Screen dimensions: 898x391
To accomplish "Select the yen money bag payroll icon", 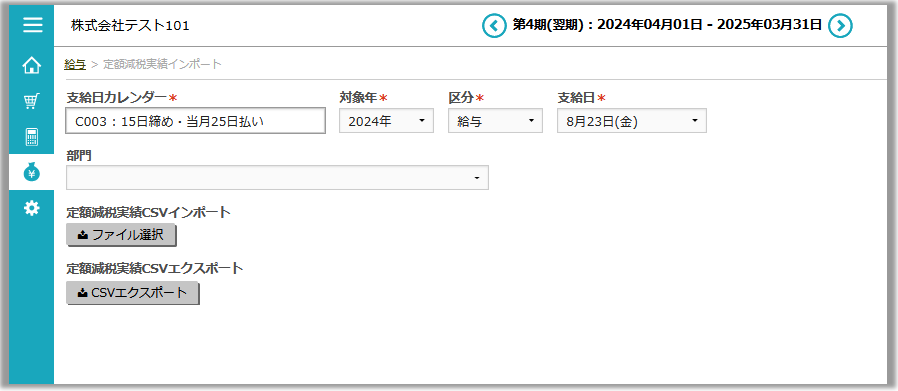I will [x=31, y=172].
